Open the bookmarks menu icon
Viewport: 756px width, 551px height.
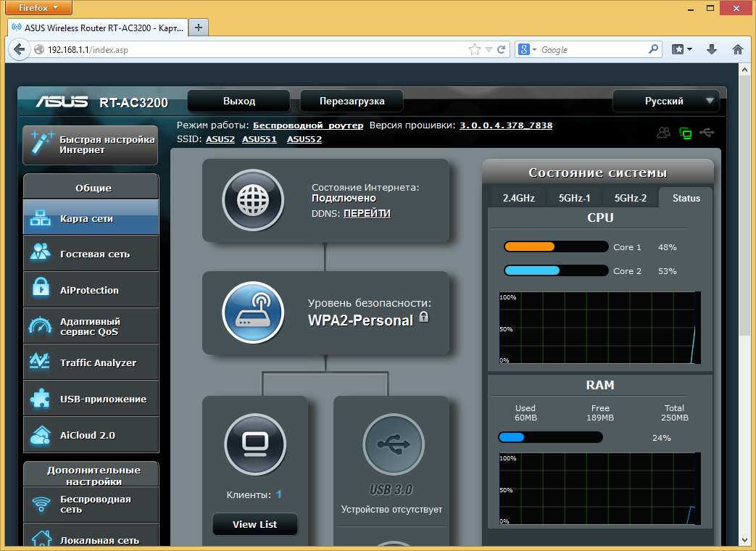pyautogui.click(x=682, y=49)
